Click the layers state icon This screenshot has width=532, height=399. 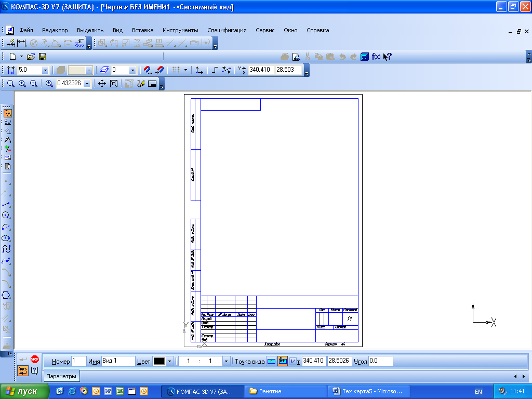(104, 70)
